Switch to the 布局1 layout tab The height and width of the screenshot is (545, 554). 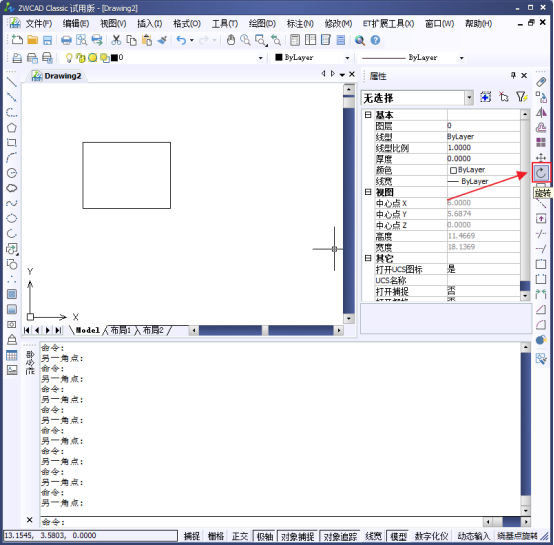pyautogui.click(x=120, y=331)
